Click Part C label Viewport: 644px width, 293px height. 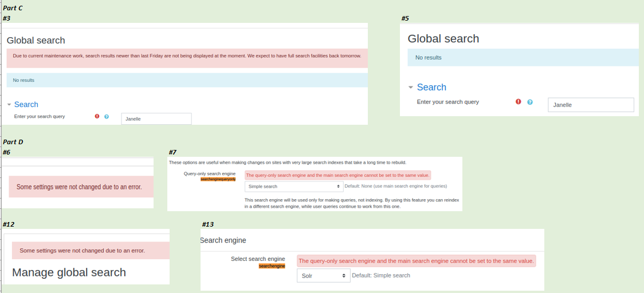(13, 8)
